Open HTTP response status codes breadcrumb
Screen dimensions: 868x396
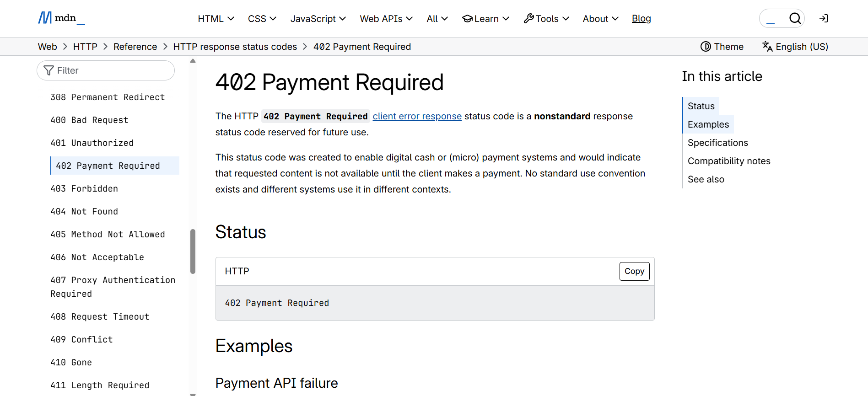pos(235,47)
